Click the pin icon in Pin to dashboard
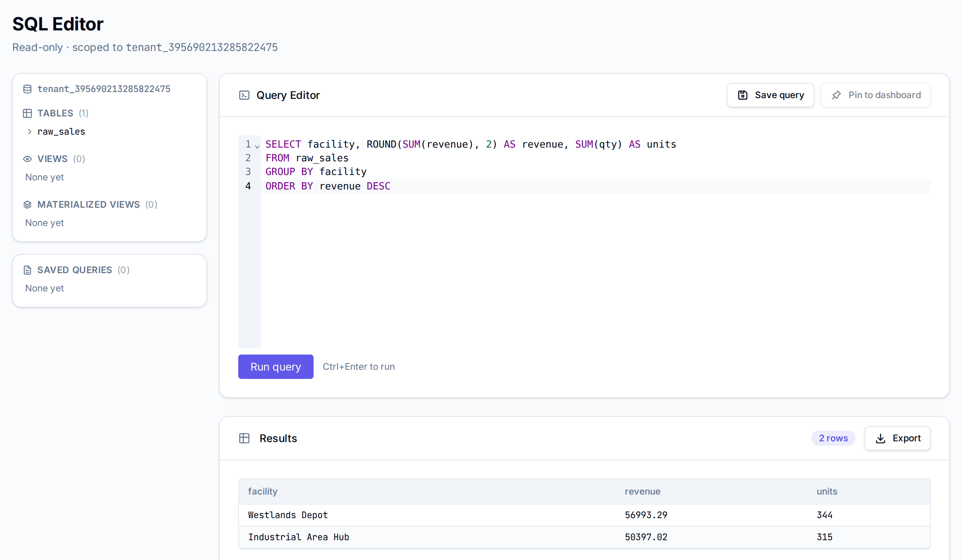962x560 pixels. tap(836, 95)
